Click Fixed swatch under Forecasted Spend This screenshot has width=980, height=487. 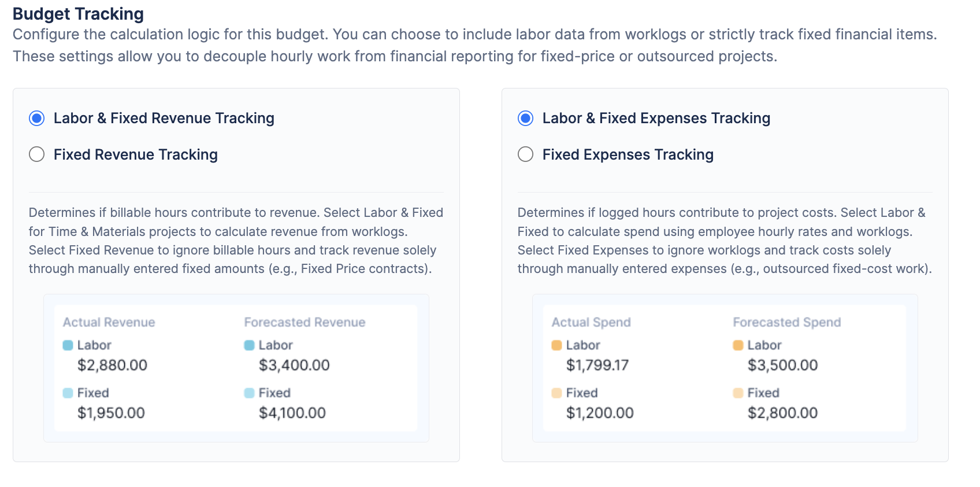pos(738,393)
